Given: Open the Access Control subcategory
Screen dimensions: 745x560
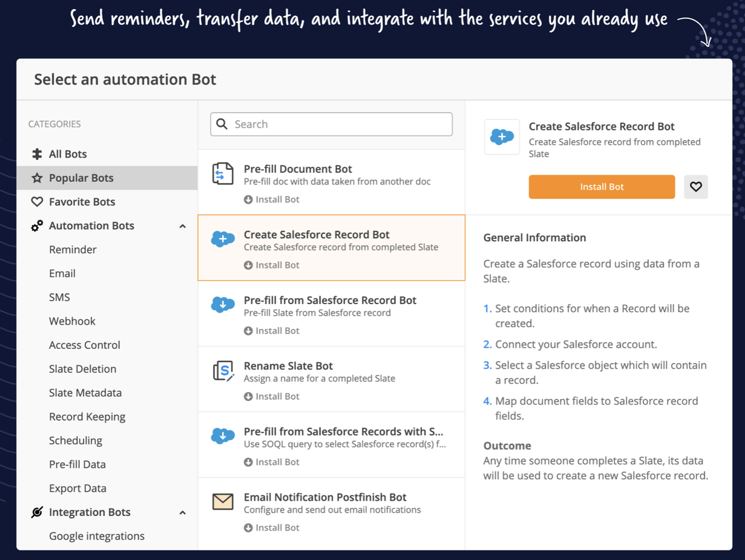Looking at the screenshot, I should (x=84, y=345).
